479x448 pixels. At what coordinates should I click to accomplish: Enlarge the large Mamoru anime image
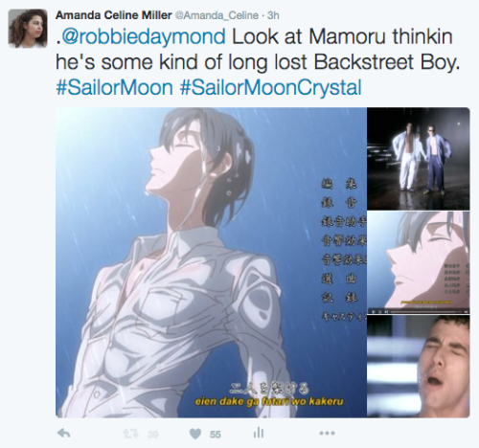[211, 262]
